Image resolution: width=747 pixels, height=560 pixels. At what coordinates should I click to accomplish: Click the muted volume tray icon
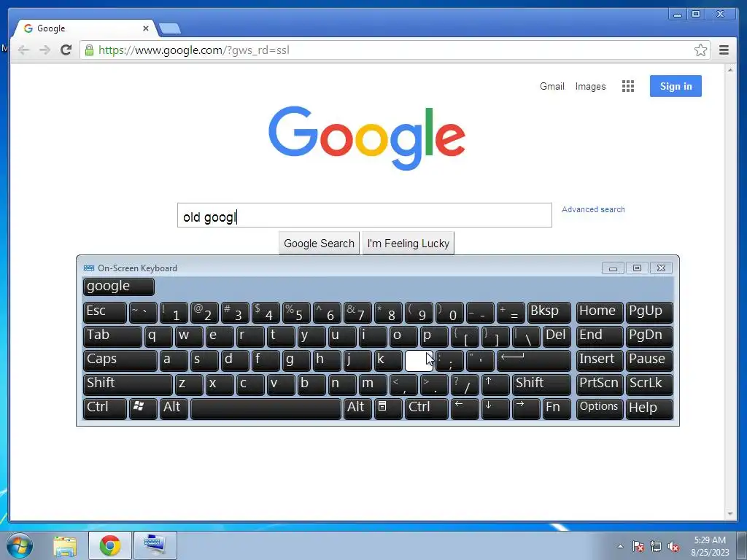[673, 546]
